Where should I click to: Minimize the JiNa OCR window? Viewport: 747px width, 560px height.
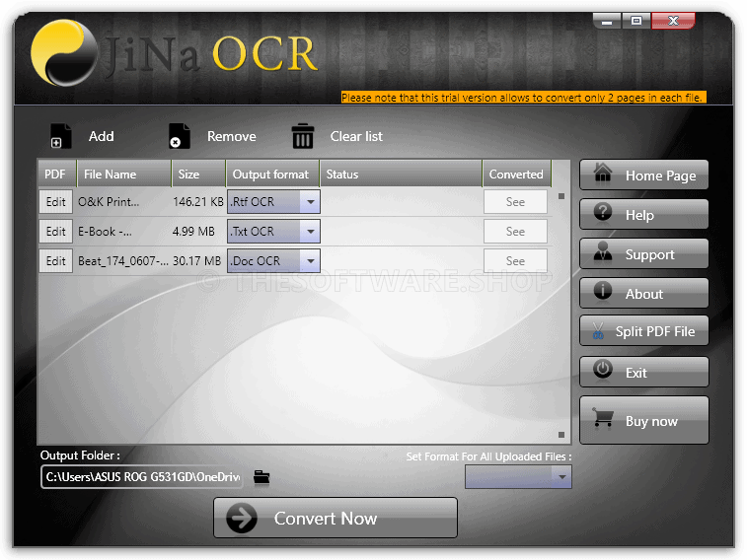pos(607,21)
